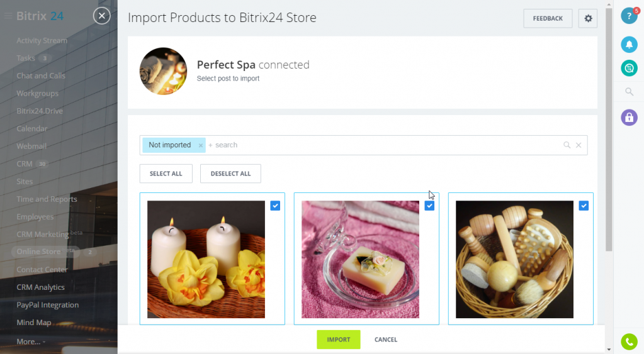
Task: Open PayPal Integration menu item
Action: (48, 305)
